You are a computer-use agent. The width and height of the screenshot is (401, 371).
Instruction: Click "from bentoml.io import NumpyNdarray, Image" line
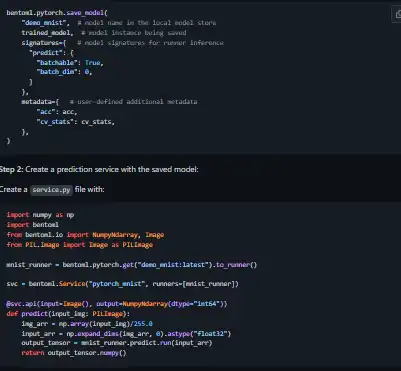click(x=85, y=235)
